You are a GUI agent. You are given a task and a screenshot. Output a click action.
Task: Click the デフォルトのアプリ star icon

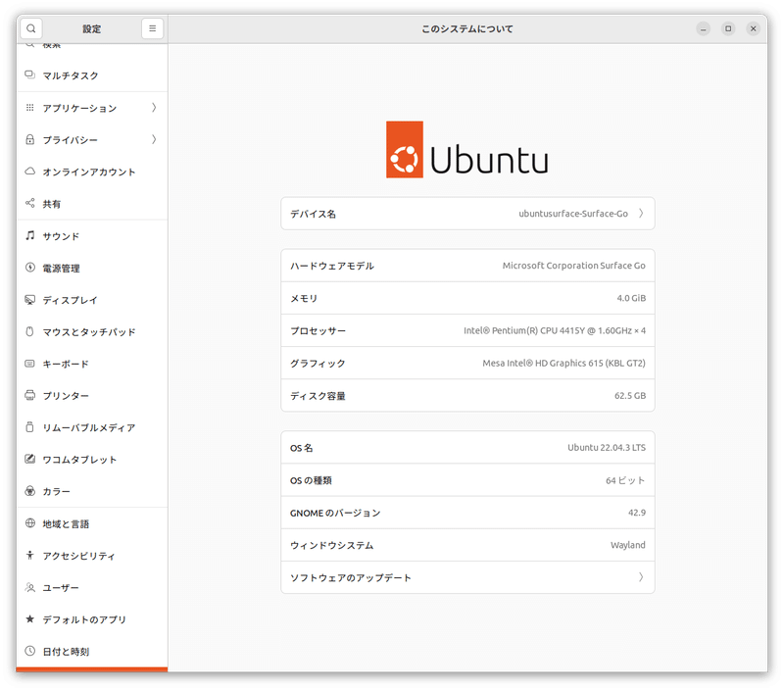30,619
